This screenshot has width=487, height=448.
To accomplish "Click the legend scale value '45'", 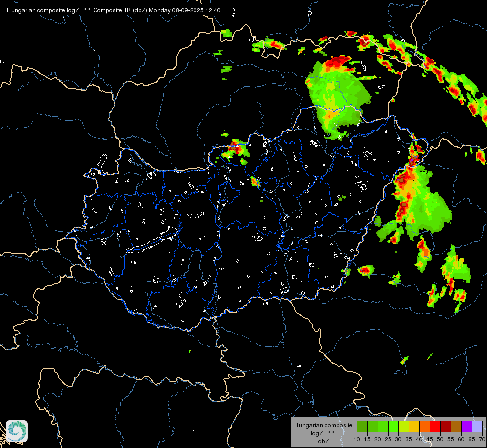I will point(429,440).
